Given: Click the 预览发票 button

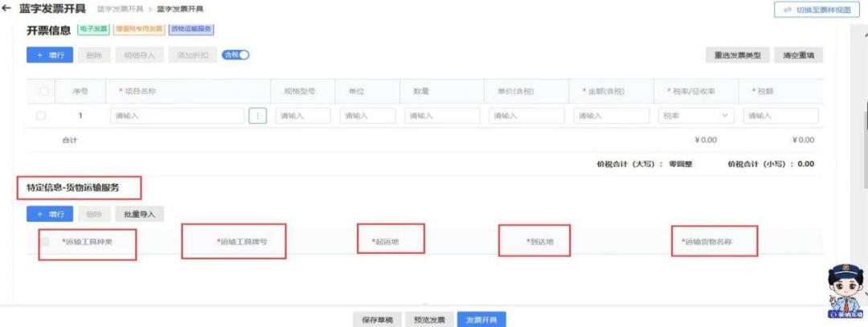Looking at the screenshot, I should (429, 320).
